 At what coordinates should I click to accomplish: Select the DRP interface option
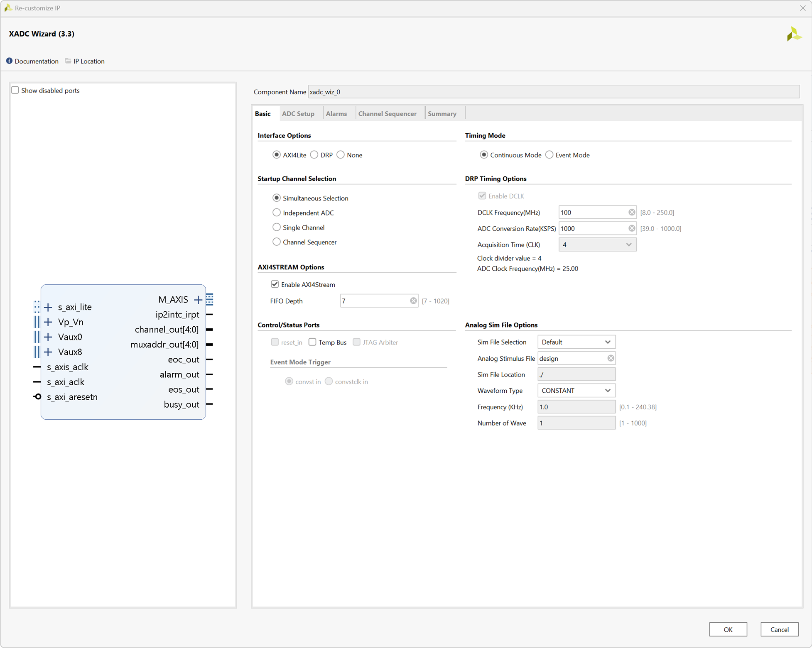(x=314, y=155)
